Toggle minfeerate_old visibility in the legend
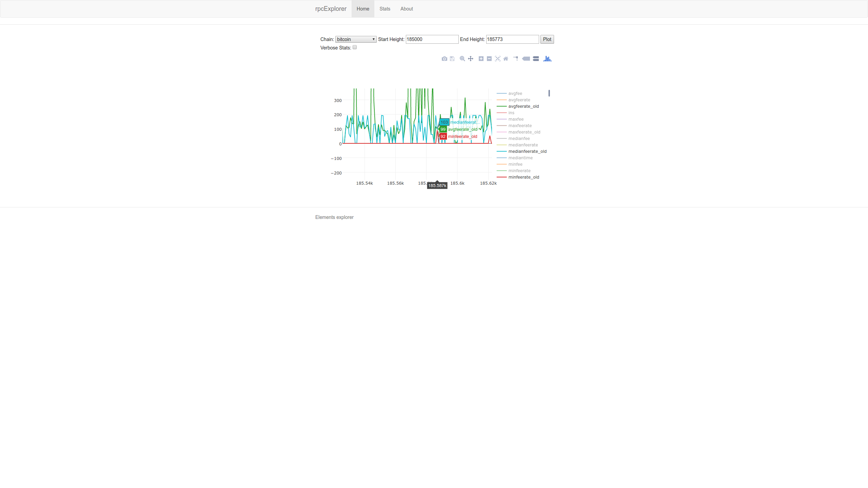The image size is (868, 488). (524, 177)
